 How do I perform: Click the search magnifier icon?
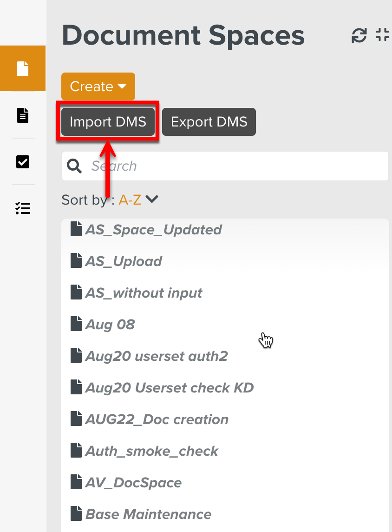(74, 166)
